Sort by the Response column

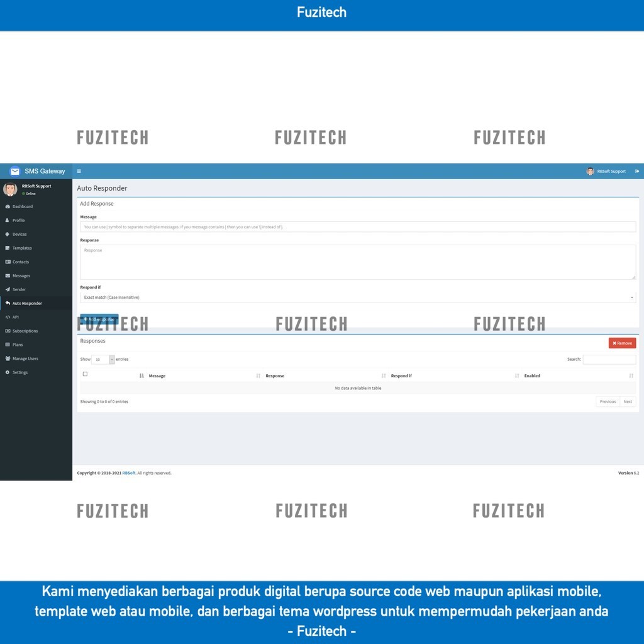click(326, 376)
